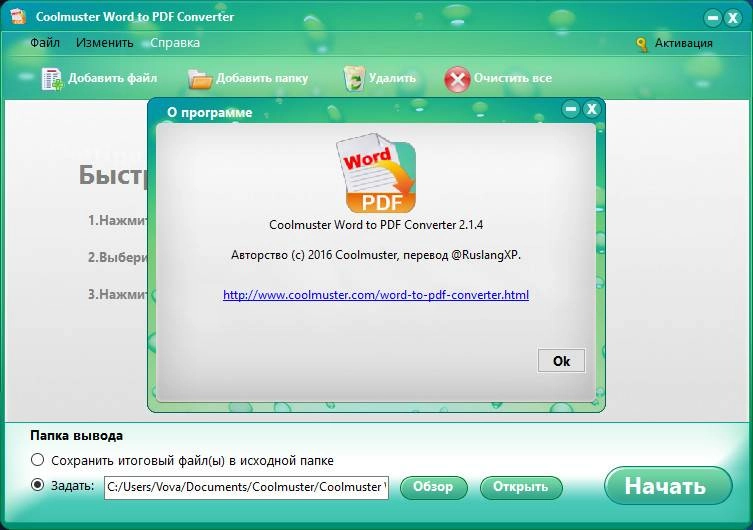Click Ok in the About dialog

[x=561, y=361]
